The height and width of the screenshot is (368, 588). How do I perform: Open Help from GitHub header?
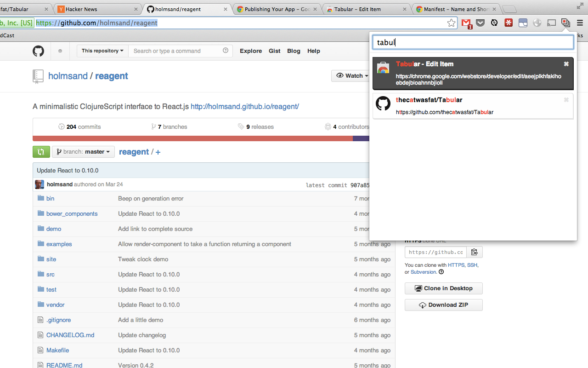(x=314, y=51)
